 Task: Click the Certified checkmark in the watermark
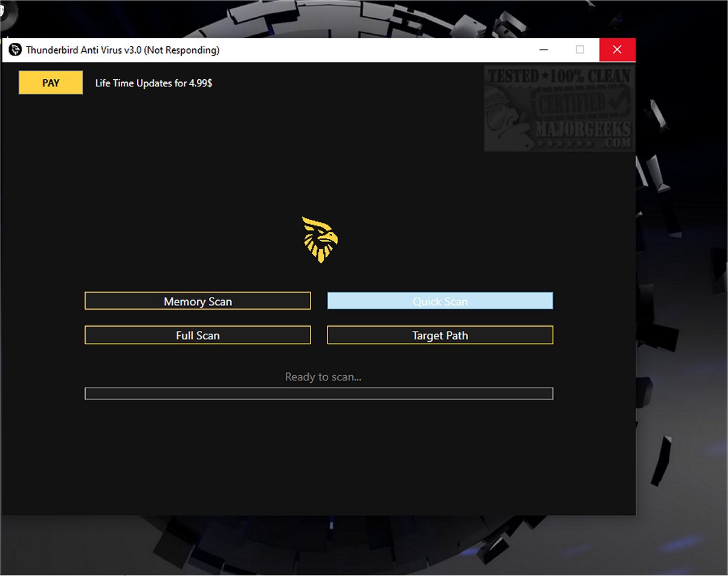(616, 103)
